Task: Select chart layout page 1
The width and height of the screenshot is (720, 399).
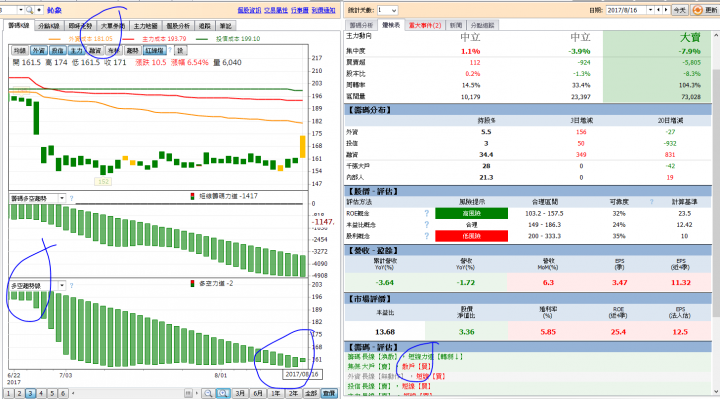Action: 8,393
